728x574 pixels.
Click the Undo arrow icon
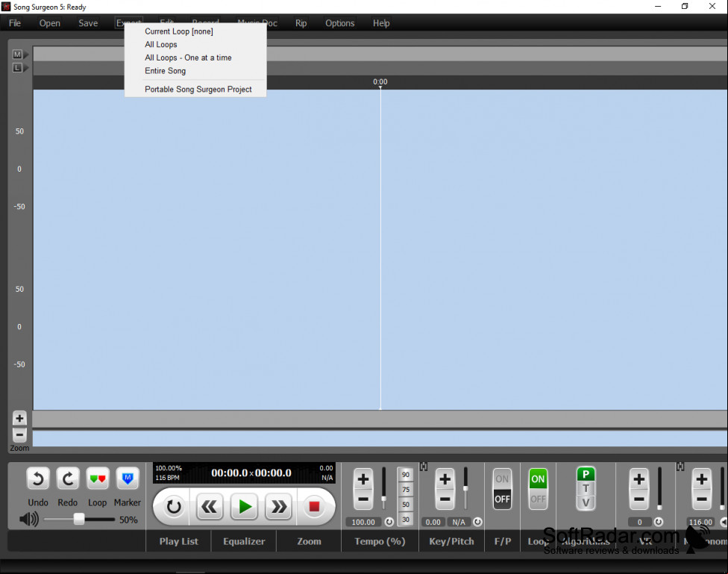pyautogui.click(x=38, y=478)
